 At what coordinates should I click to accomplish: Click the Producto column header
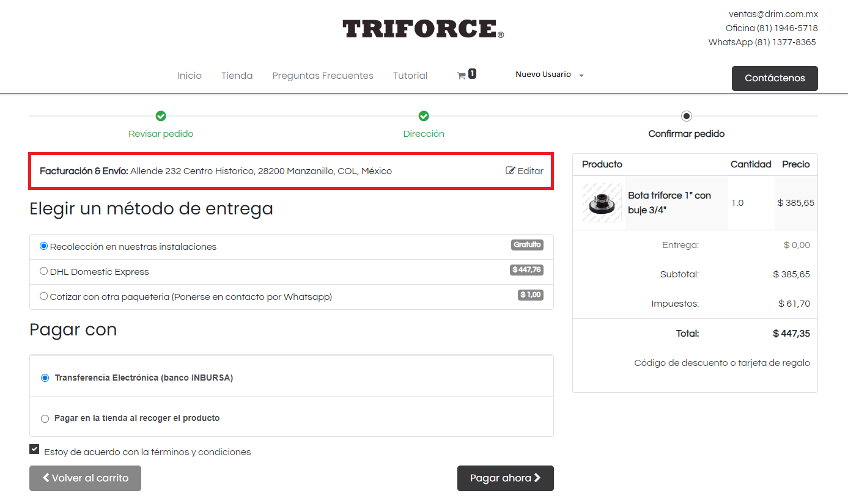click(602, 164)
